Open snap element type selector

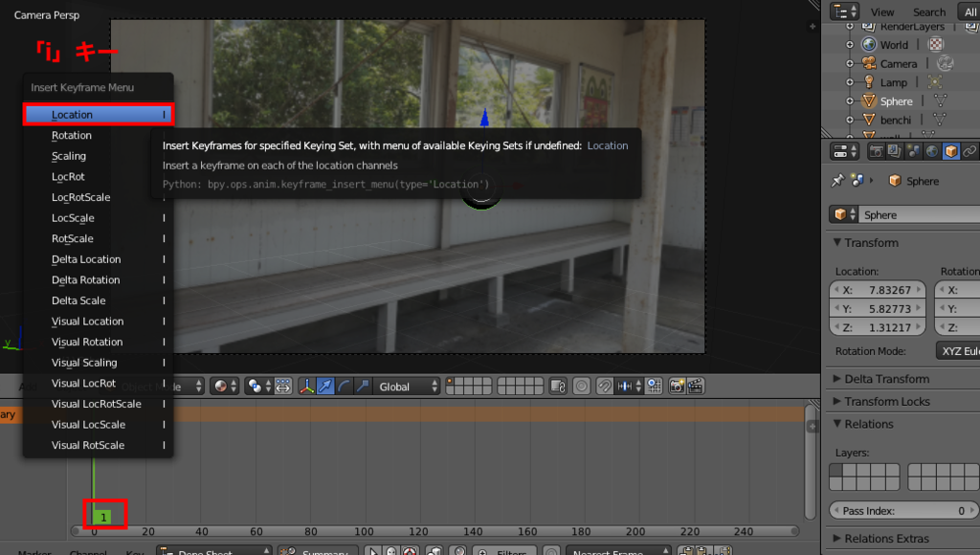click(x=630, y=387)
